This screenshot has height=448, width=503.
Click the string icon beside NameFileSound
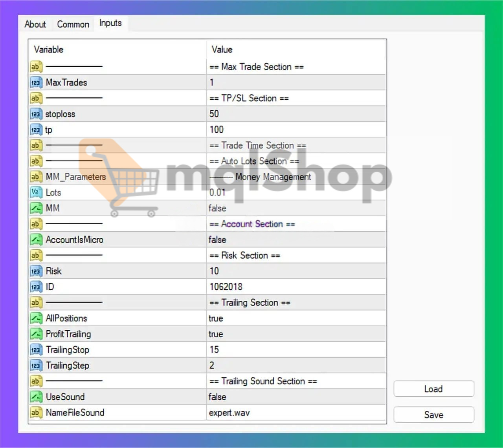tap(36, 412)
